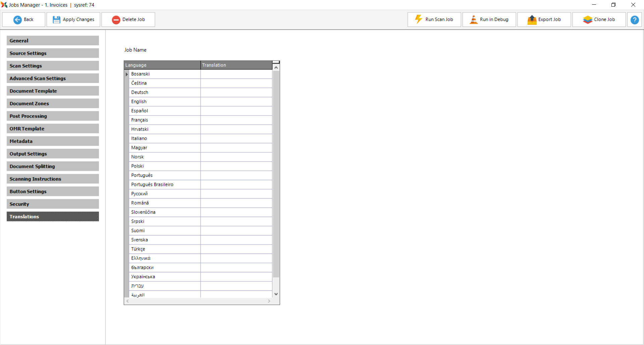Run the scan job via lightning icon
644x345 pixels.
(x=419, y=19)
